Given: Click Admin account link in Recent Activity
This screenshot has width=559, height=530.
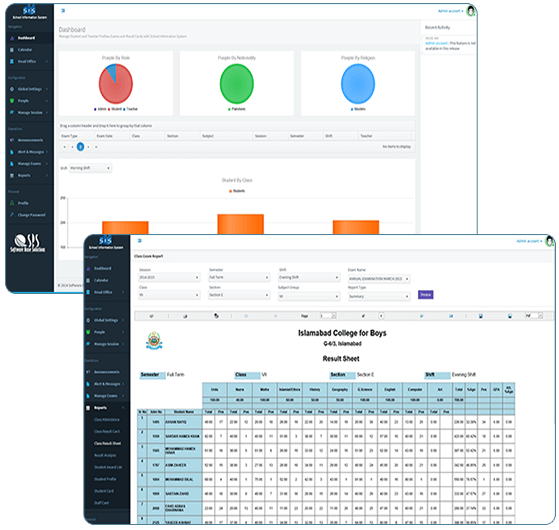Looking at the screenshot, I should [436, 43].
